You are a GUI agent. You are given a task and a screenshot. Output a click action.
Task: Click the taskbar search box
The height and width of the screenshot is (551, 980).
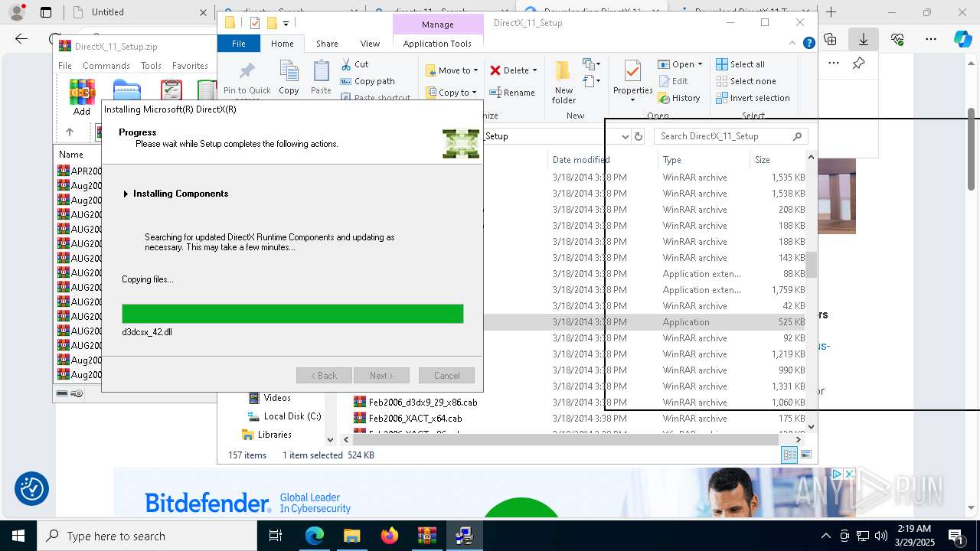(147, 536)
